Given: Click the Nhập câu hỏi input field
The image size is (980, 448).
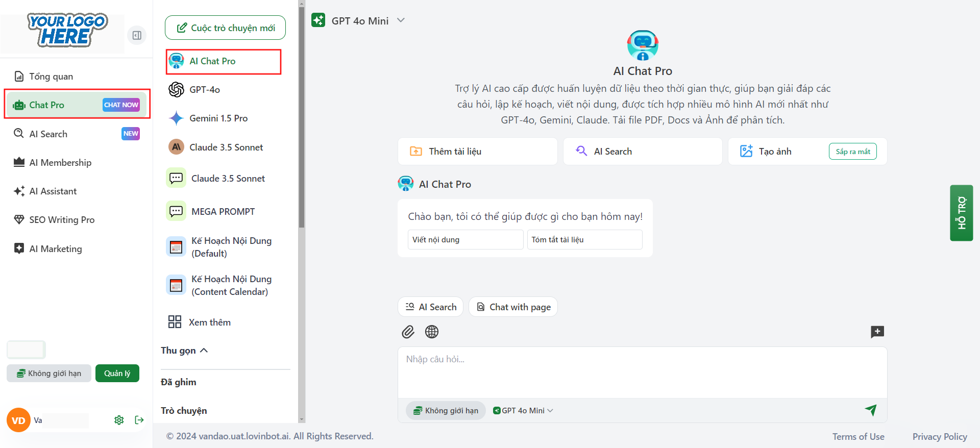Looking at the screenshot, I should (x=642, y=372).
